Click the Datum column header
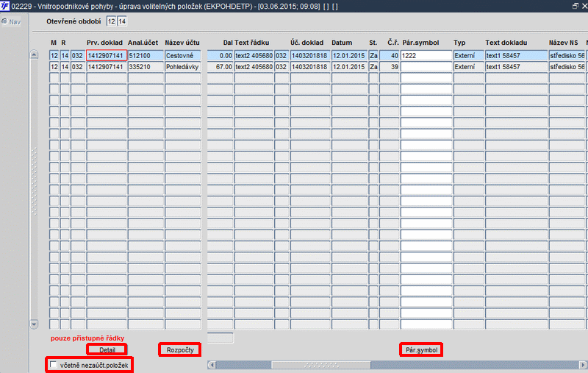The width and height of the screenshot is (588, 373). (342, 43)
